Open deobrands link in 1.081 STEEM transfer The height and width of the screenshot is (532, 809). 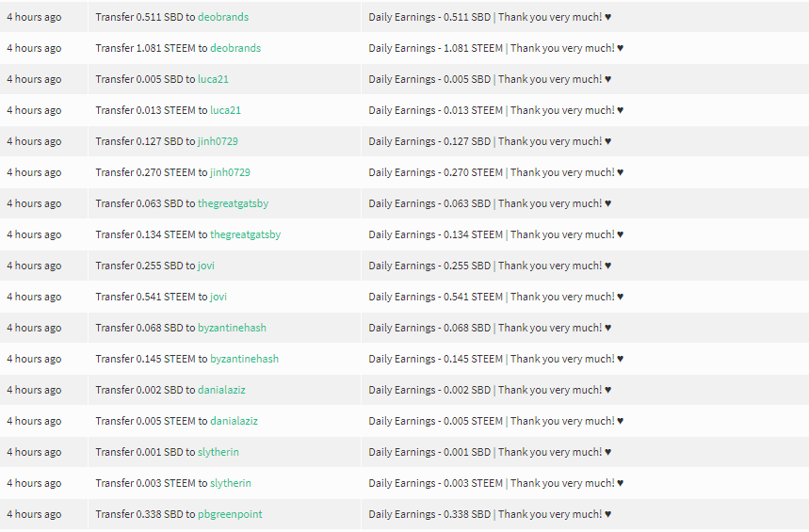point(235,48)
